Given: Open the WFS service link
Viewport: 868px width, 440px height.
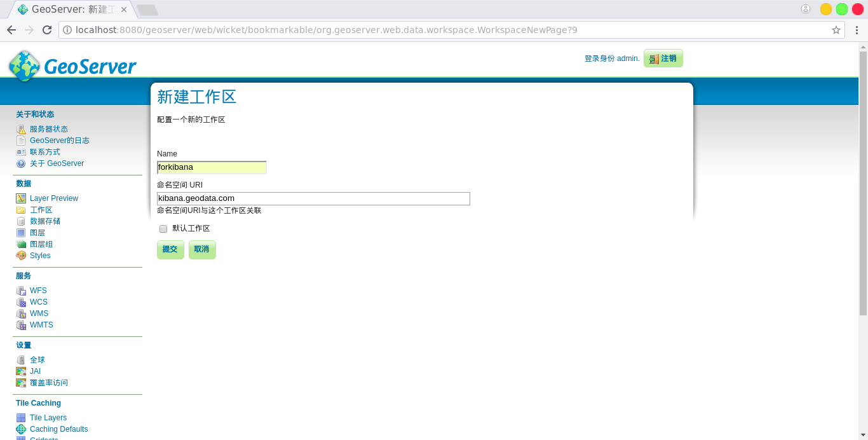Looking at the screenshot, I should point(38,291).
